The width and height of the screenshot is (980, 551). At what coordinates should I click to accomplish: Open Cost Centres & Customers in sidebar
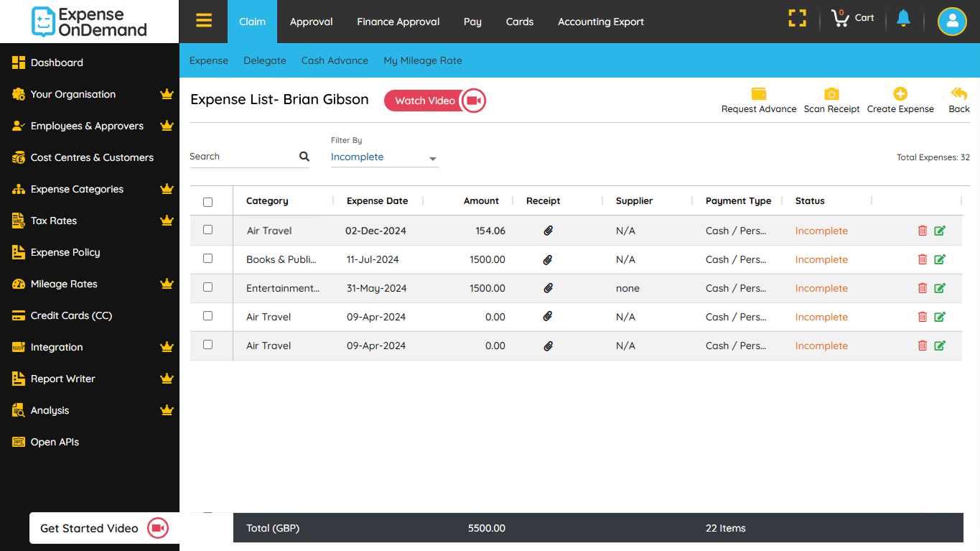coord(92,157)
